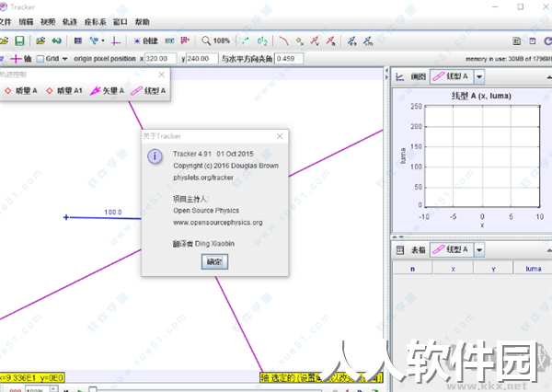Open the plot panel track dropdown arrow
552x392 pixels.
(479, 76)
